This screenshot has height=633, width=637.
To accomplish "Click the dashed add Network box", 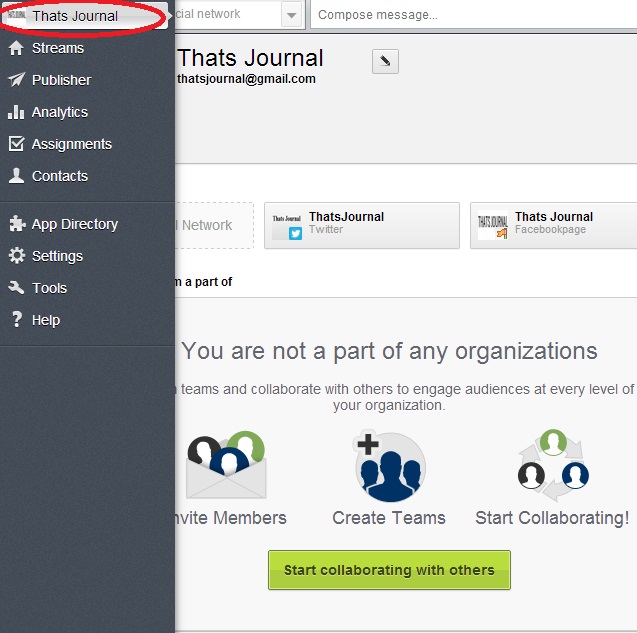I will [x=214, y=225].
